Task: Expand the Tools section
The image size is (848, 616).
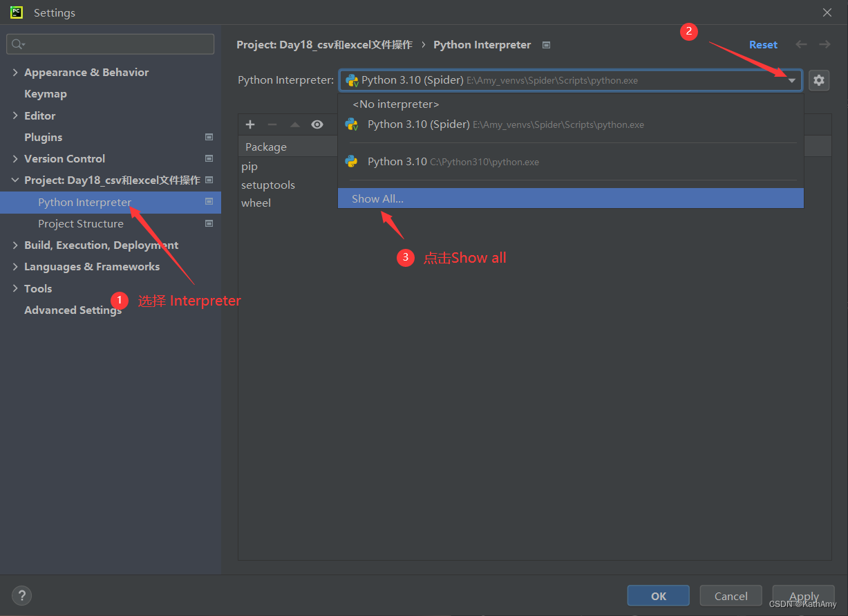Action: click(15, 288)
